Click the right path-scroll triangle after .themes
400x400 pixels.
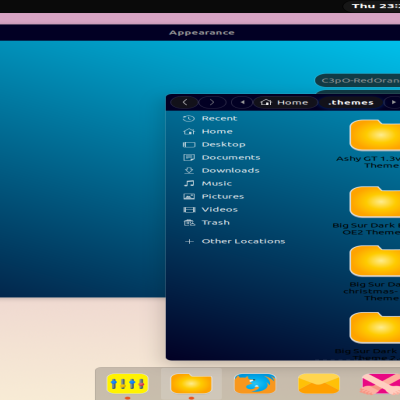click(393, 102)
